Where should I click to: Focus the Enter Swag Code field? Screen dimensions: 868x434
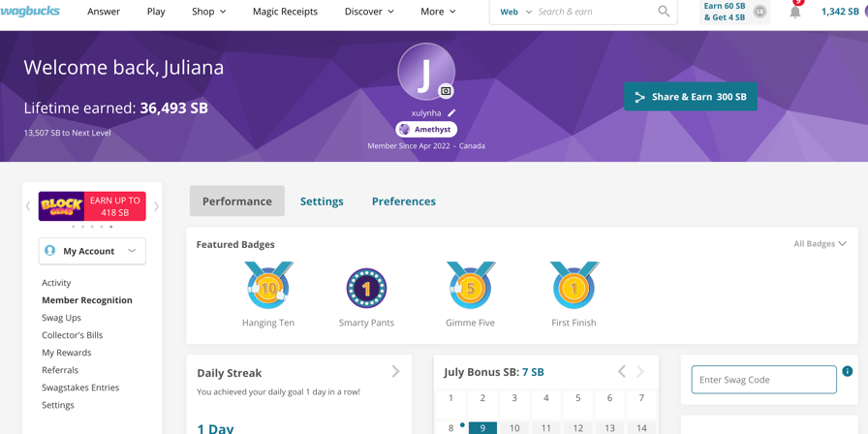[764, 380]
